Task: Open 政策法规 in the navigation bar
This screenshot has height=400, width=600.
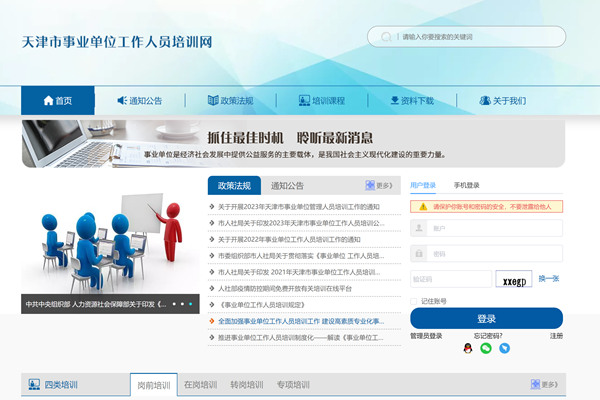Action: point(230,101)
